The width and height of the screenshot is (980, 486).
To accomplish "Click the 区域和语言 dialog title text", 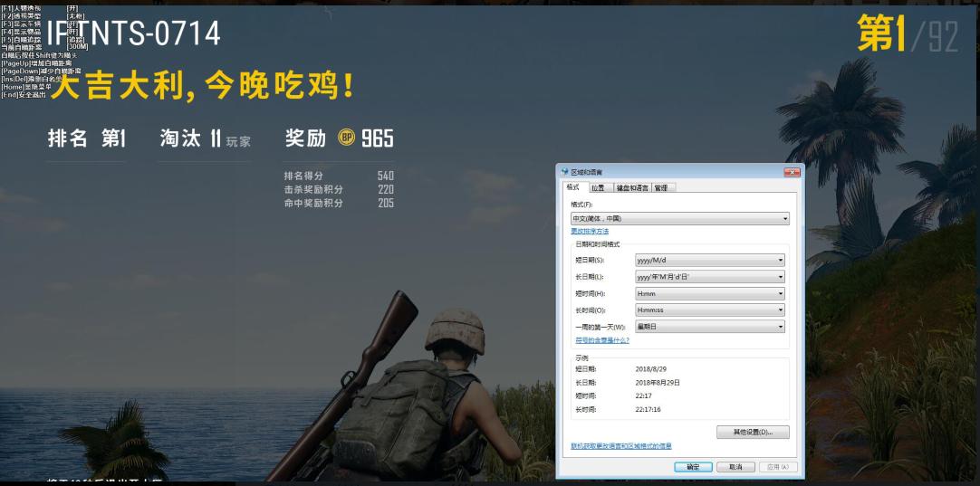I will [586, 172].
